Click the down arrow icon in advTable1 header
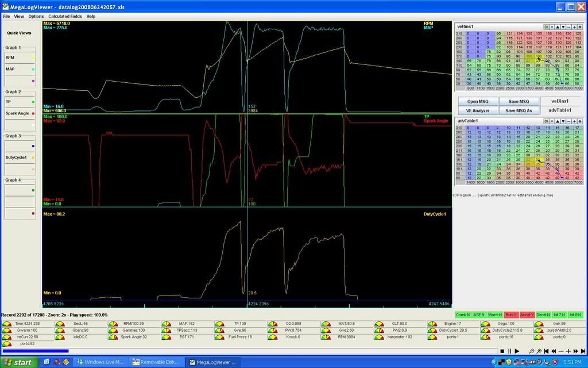The height and width of the screenshot is (368, 588). click(x=563, y=121)
